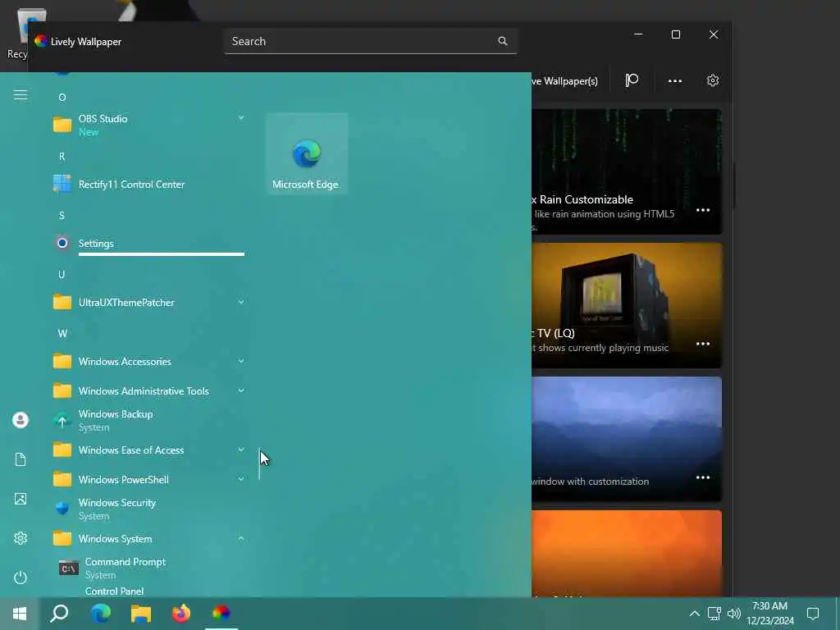Click the Lively Wallpaper search field
The height and width of the screenshot is (630, 840).
(x=371, y=41)
